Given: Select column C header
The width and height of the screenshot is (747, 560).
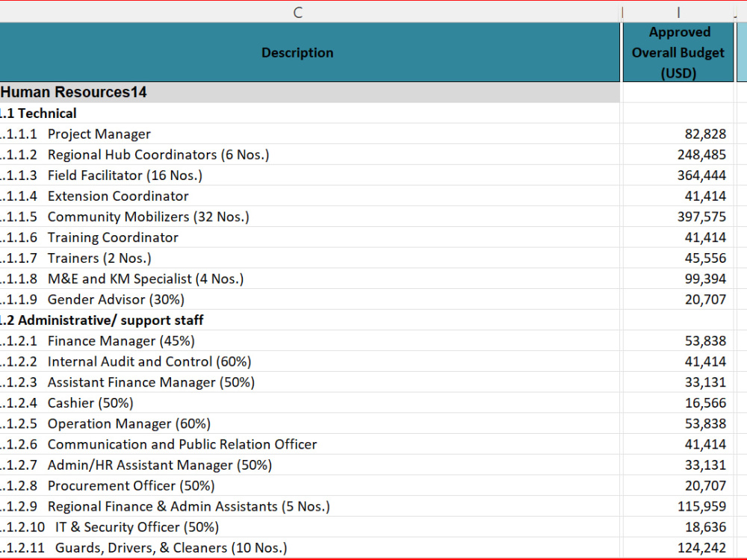Looking at the screenshot, I should (x=310, y=13).
